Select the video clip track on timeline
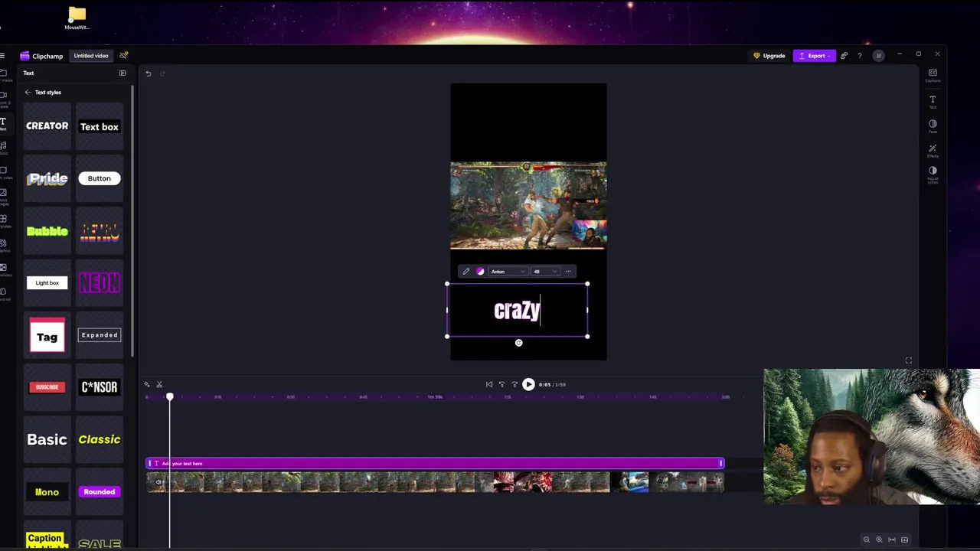 [x=435, y=481]
